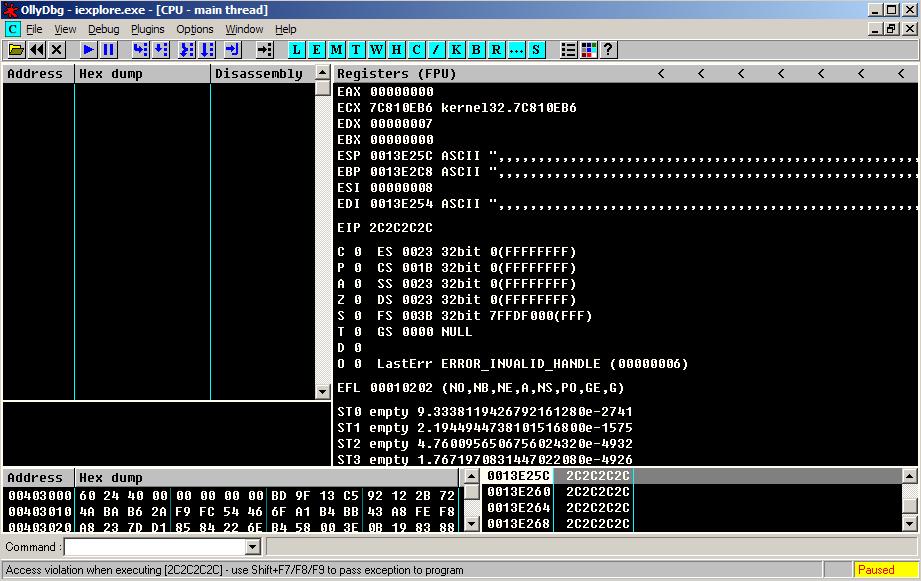Show Run trace via dots button

point(516,50)
